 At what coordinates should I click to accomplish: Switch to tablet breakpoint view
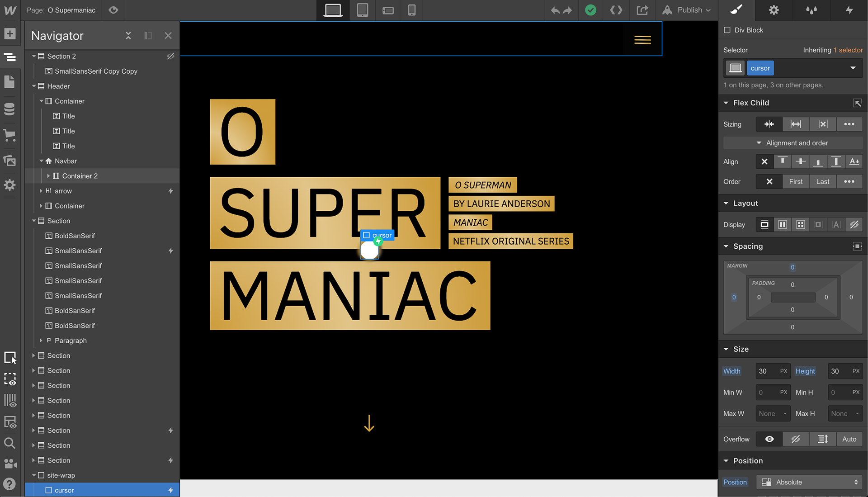(363, 10)
